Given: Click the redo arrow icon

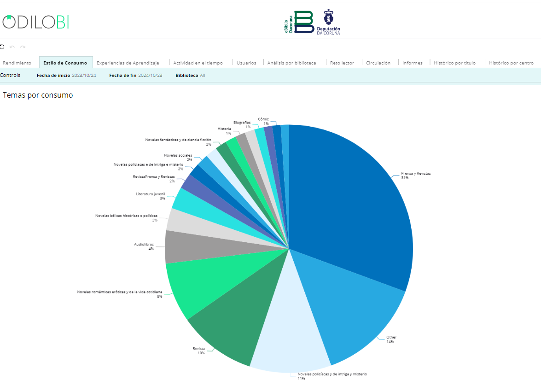Looking at the screenshot, I should pos(23,47).
